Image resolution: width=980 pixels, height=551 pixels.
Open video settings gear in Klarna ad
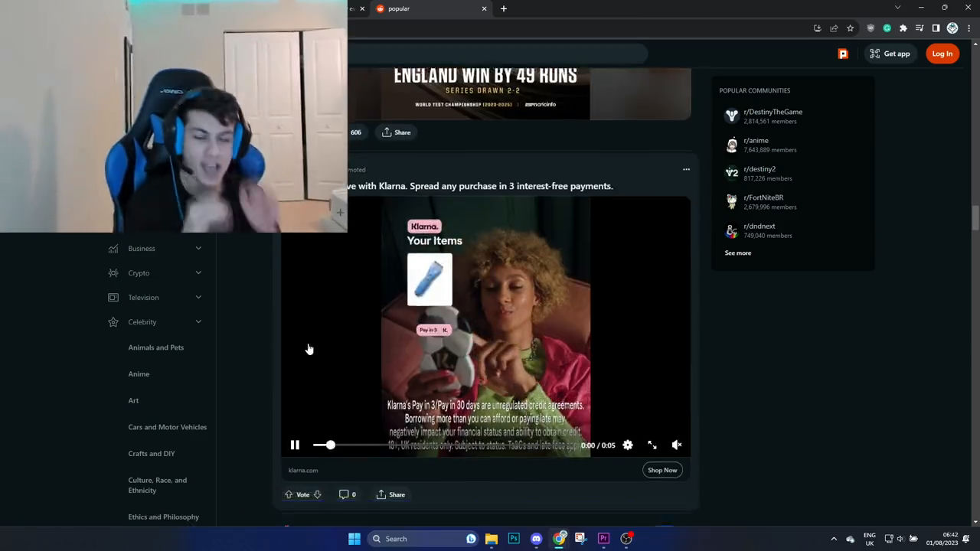628,445
